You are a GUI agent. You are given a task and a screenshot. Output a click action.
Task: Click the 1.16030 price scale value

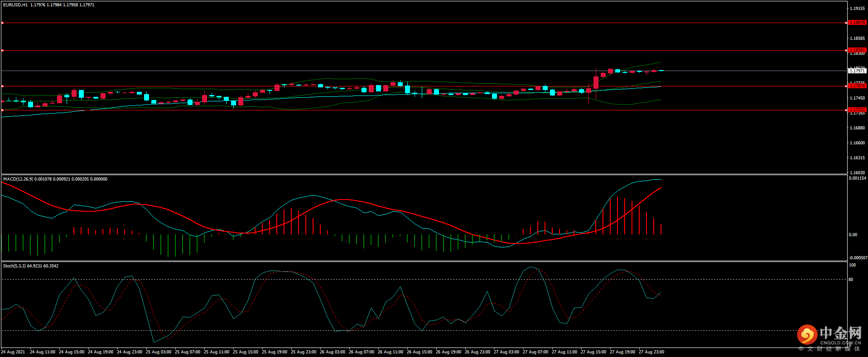(857, 173)
